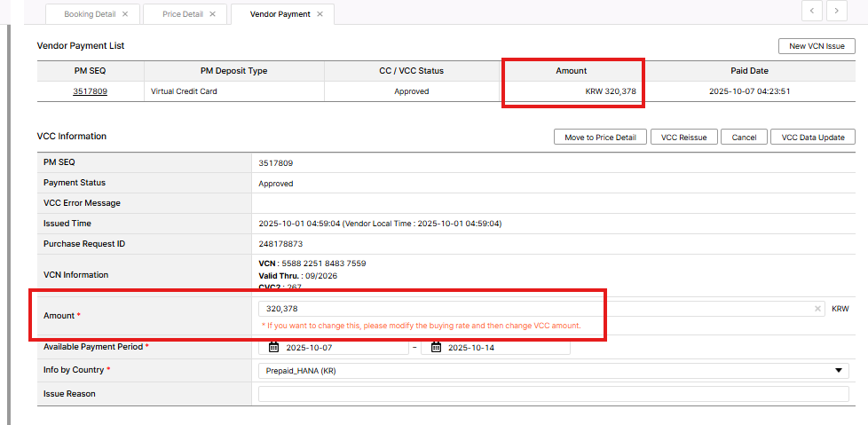The height and width of the screenshot is (425, 868).
Task: Click the Issued Time value text
Action: click(x=380, y=224)
